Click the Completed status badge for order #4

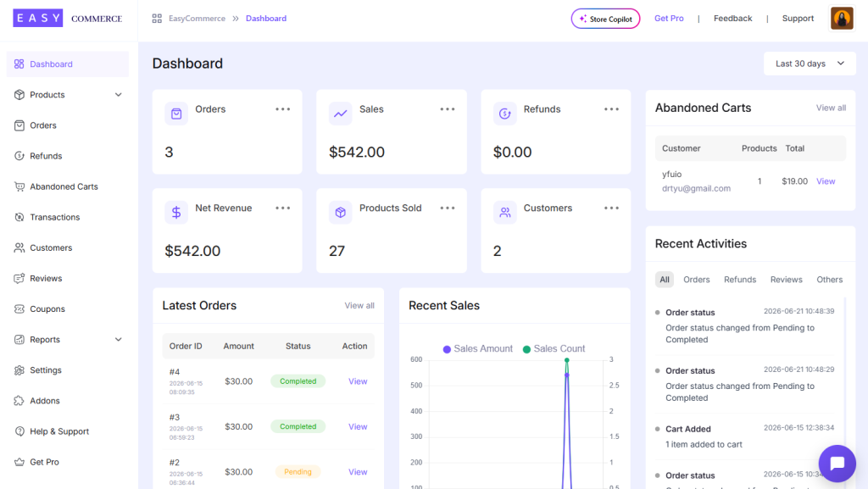298,381
